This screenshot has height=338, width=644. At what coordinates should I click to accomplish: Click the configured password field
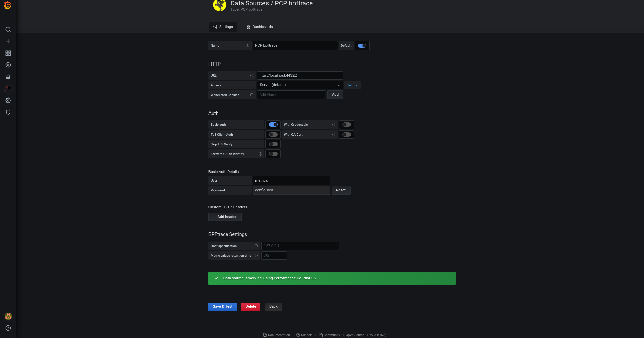pyautogui.click(x=291, y=190)
